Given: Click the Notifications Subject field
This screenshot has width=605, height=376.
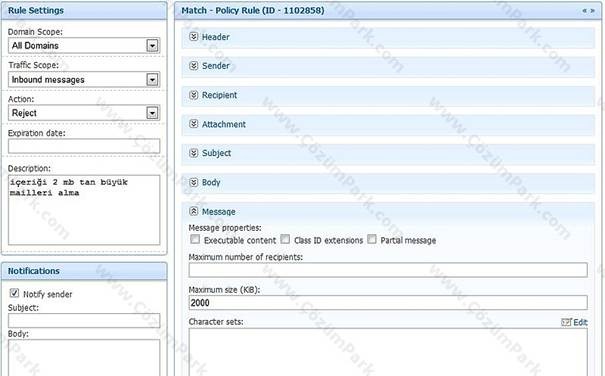Looking at the screenshot, I should 84,320.
